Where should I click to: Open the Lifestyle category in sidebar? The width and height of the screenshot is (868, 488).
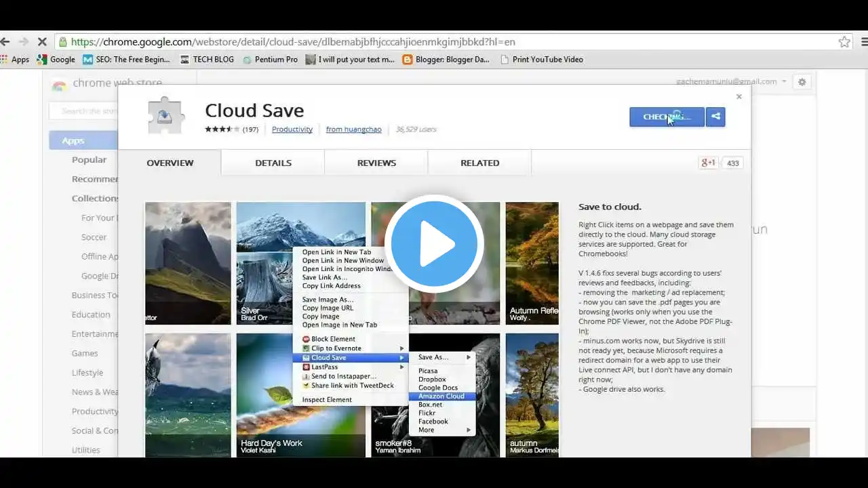point(87,373)
